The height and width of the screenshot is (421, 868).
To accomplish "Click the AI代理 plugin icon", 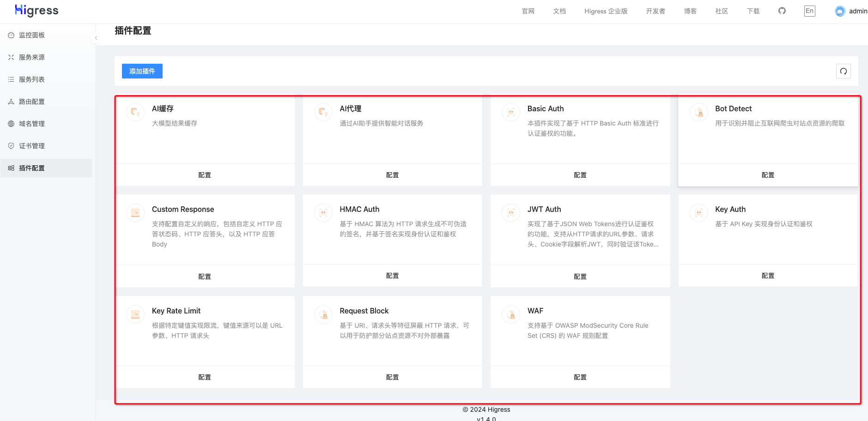I will [x=323, y=112].
